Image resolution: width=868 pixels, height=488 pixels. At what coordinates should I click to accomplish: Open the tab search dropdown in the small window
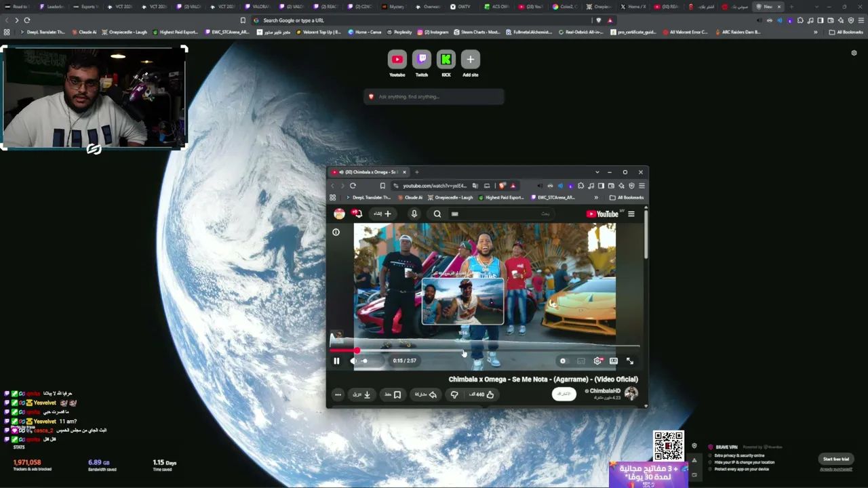click(x=597, y=172)
